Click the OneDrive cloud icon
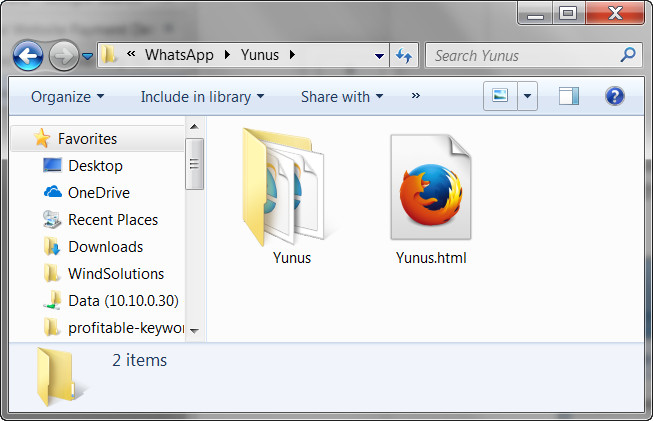The height and width of the screenshot is (421, 653). coord(53,192)
